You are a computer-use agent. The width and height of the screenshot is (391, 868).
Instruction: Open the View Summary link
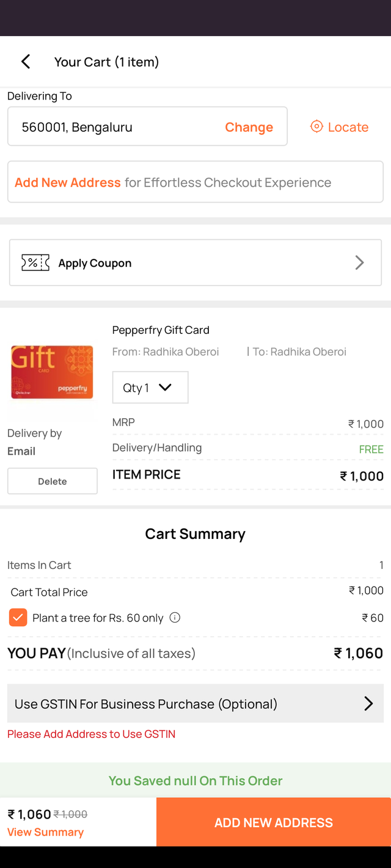45,832
